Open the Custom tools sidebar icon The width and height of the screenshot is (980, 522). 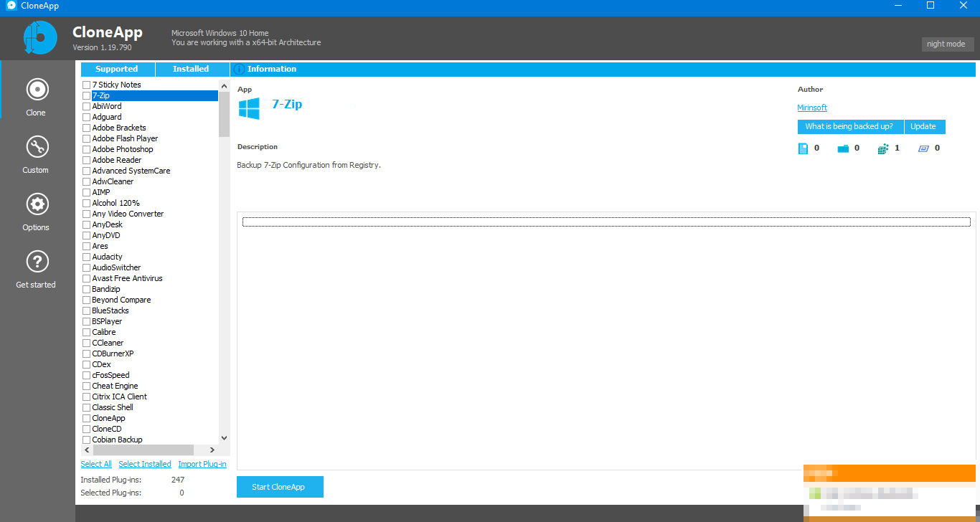(36, 146)
